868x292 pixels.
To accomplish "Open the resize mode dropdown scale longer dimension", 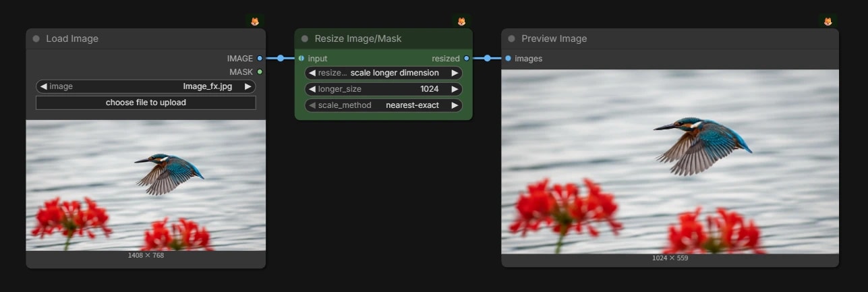I will [384, 73].
